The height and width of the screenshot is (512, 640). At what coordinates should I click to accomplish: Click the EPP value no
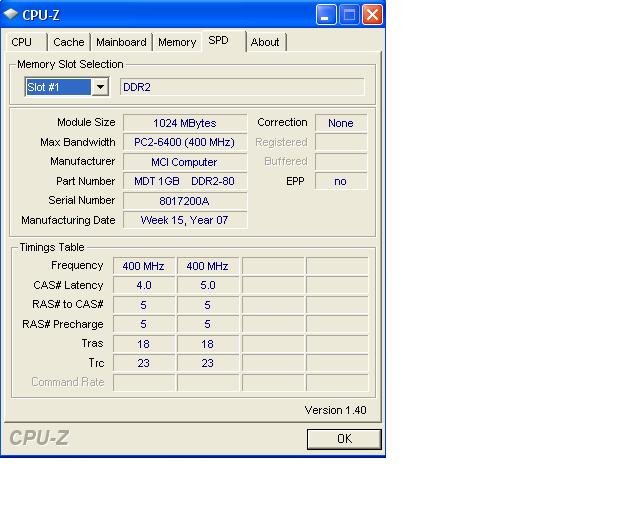[x=341, y=181]
